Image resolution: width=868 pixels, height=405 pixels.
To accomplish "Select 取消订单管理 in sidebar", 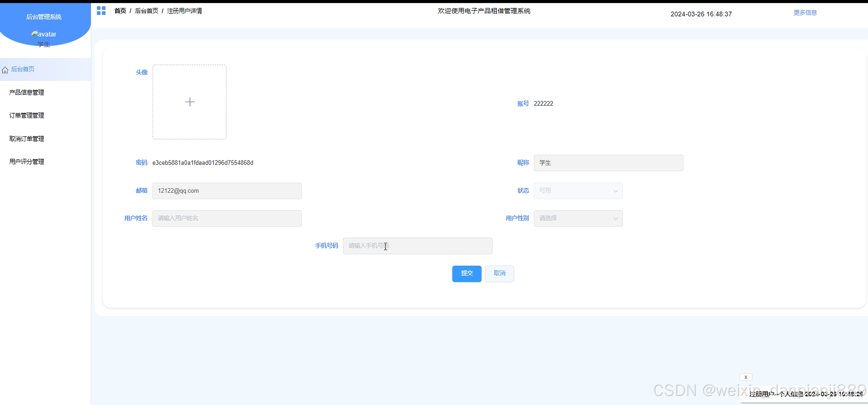I will pyautogui.click(x=27, y=138).
